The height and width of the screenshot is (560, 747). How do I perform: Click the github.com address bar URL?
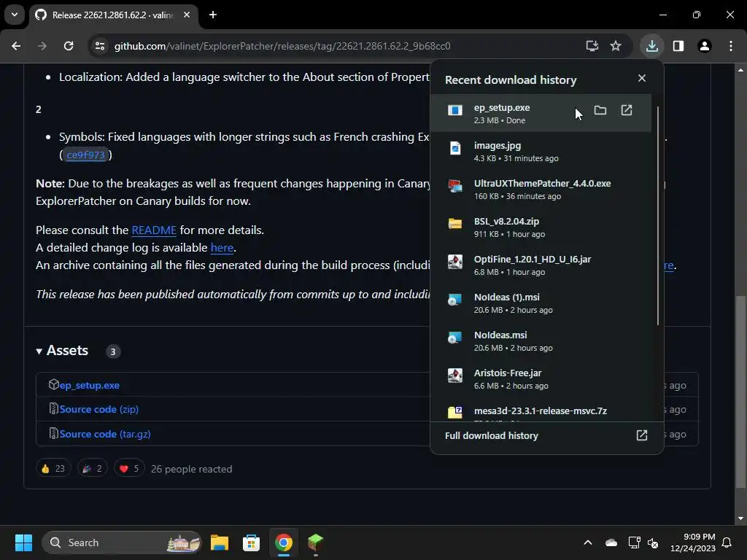click(282, 46)
